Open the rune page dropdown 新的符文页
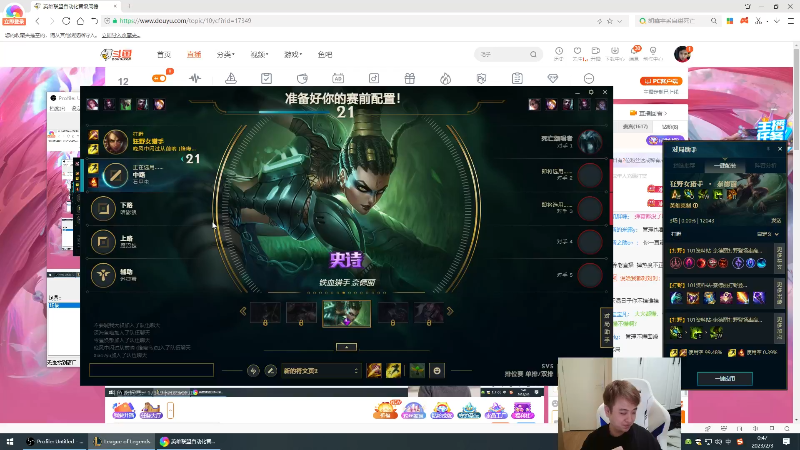 point(321,371)
